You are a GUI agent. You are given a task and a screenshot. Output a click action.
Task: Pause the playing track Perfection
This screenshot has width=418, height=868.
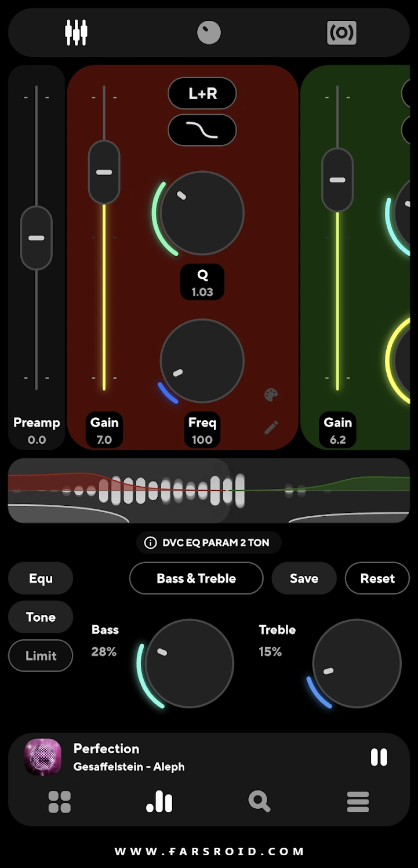pyautogui.click(x=379, y=757)
